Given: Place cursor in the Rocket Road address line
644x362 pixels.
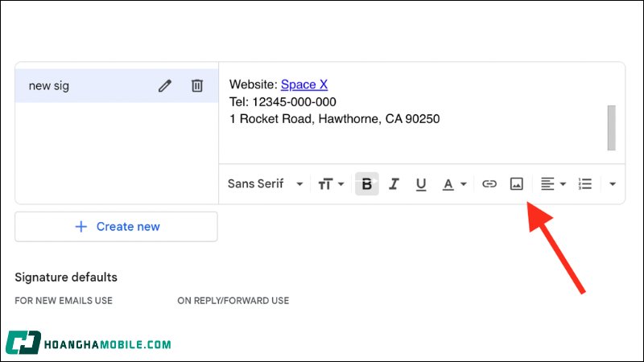Looking at the screenshot, I should coord(334,120).
